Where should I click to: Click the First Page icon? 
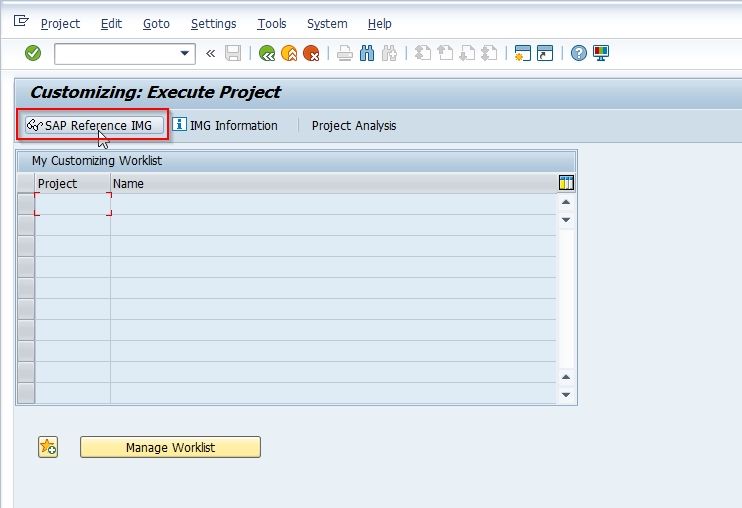[423, 53]
